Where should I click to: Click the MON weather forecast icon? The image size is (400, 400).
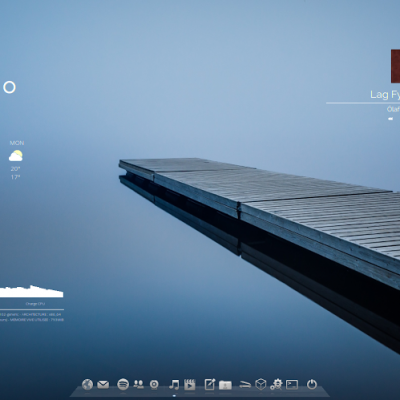(16, 156)
